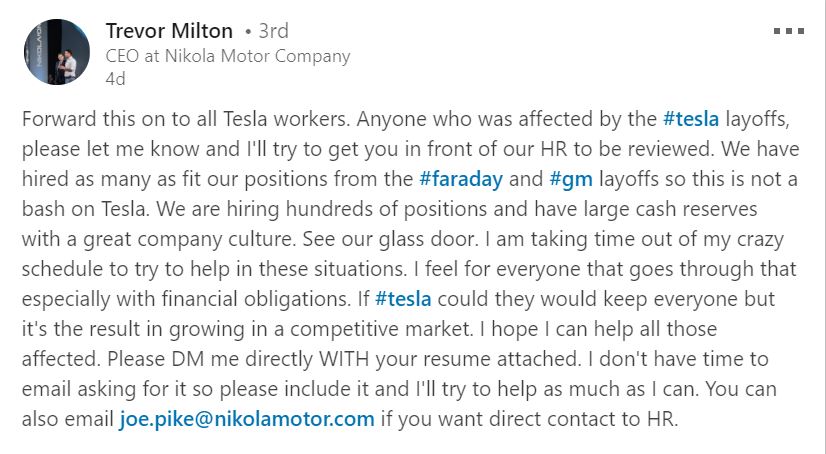Image resolution: width=826 pixels, height=454 pixels.
Task: Click the joe.pike@nikolamotor.com email link
Action: (x=247, y=419)
